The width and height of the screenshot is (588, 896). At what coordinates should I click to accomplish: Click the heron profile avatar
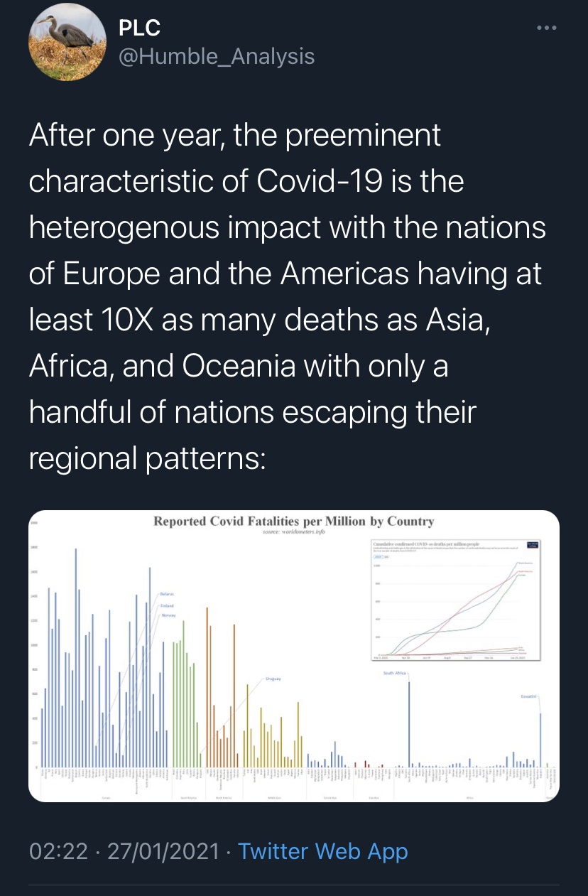point(67,41)
